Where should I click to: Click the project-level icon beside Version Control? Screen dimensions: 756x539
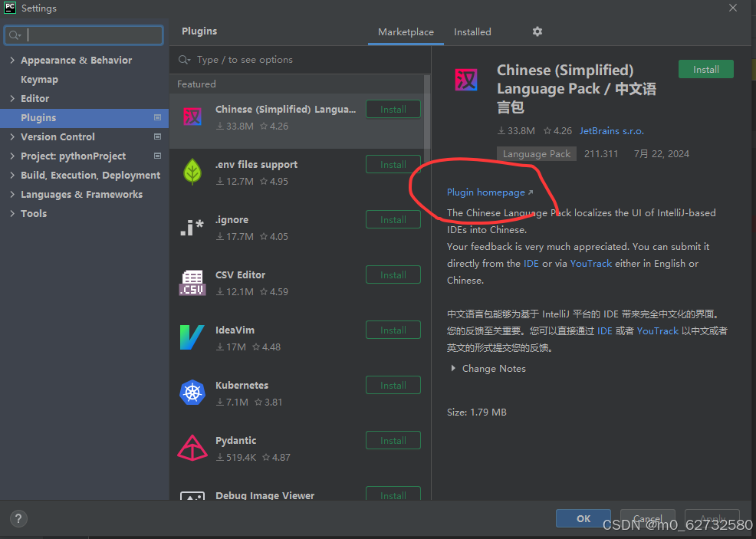pos(157,137)
